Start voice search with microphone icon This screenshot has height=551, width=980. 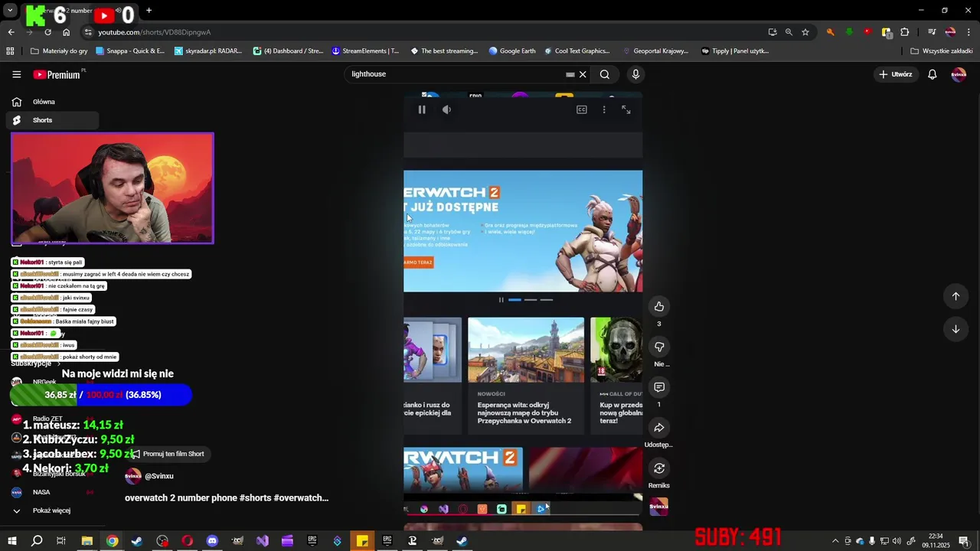pos(635,74)
